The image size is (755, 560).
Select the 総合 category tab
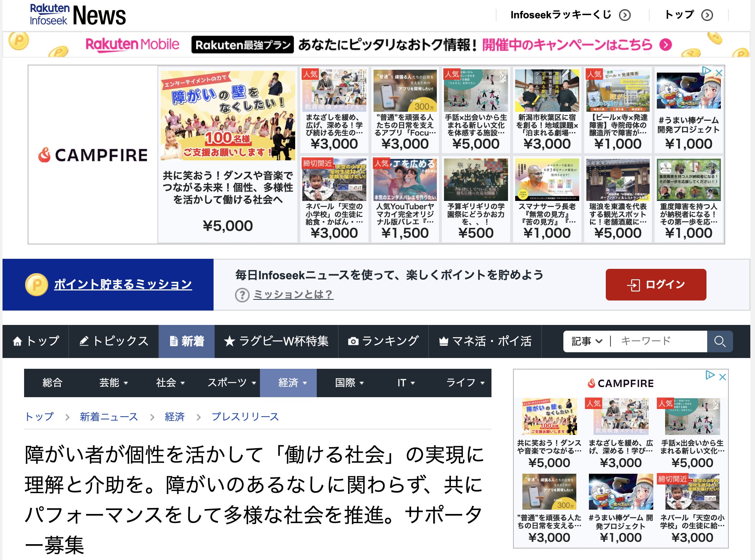(52, 383)
